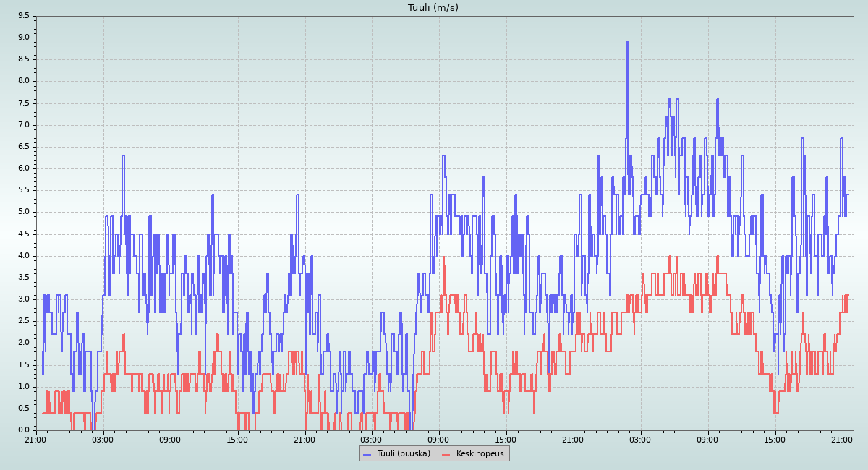Pick the 2.5 y-axis tick label
868x470 pixels.
(23, 321)
